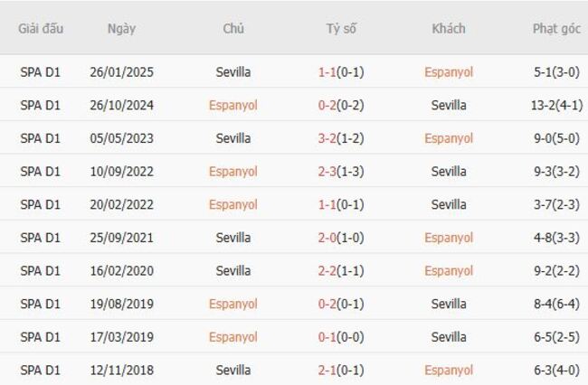Click the corner stat 13-2(4-1)
588x385 pixels.
tap(556, 106)
